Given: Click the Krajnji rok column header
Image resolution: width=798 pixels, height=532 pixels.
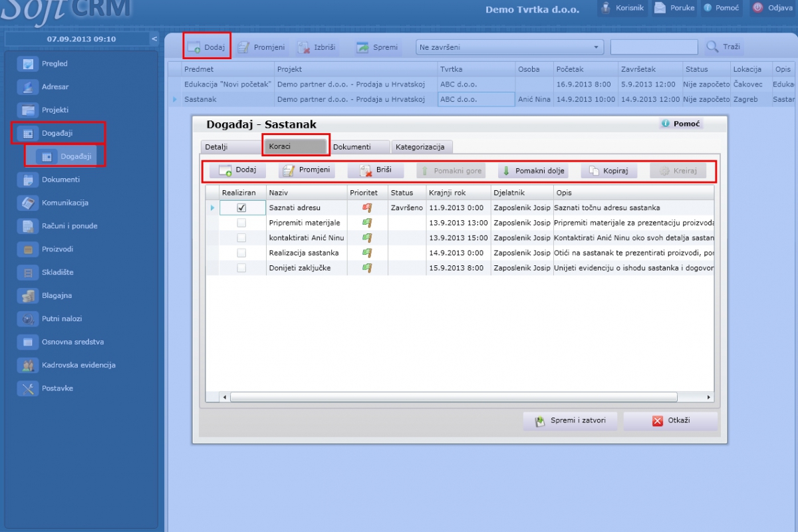Looking at the screenshot, I should 458,193.
